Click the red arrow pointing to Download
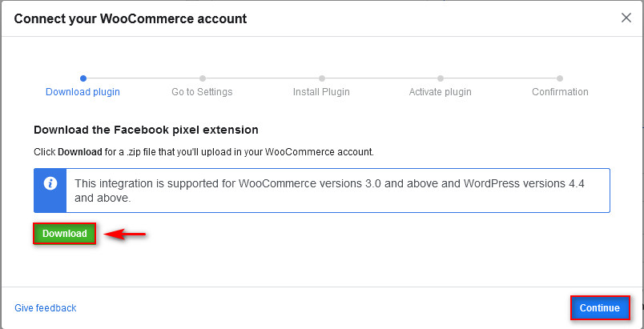 pos(124,235)
